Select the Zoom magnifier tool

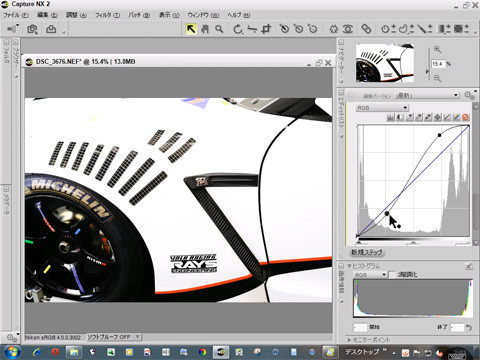(x=219, y=29)
